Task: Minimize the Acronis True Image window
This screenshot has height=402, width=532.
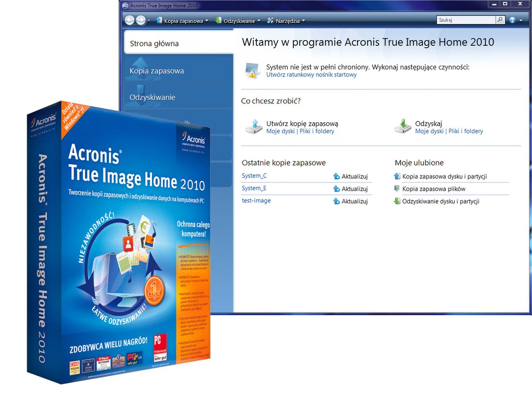Action: click(x=494, y=4)
